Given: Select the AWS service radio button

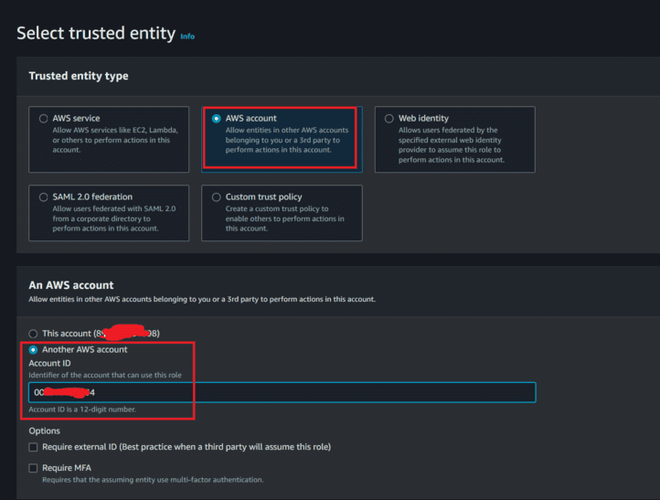Looking at the screenshot, I should [x=44, y=119].
